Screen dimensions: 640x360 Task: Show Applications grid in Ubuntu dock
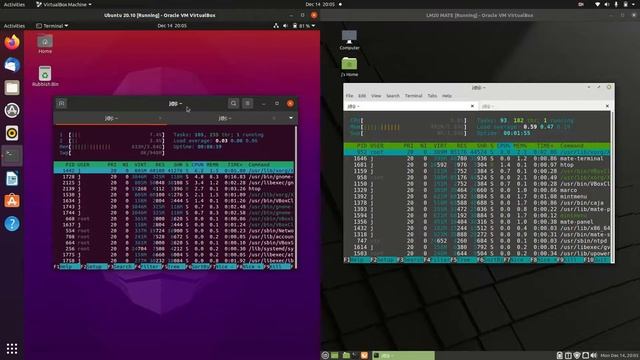12,348
